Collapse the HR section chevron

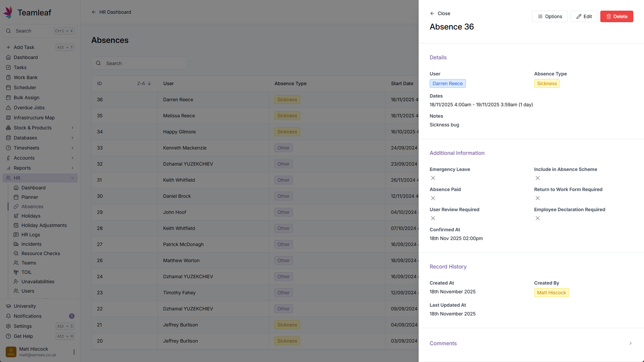pyautogui.click(x=72, y=178)
